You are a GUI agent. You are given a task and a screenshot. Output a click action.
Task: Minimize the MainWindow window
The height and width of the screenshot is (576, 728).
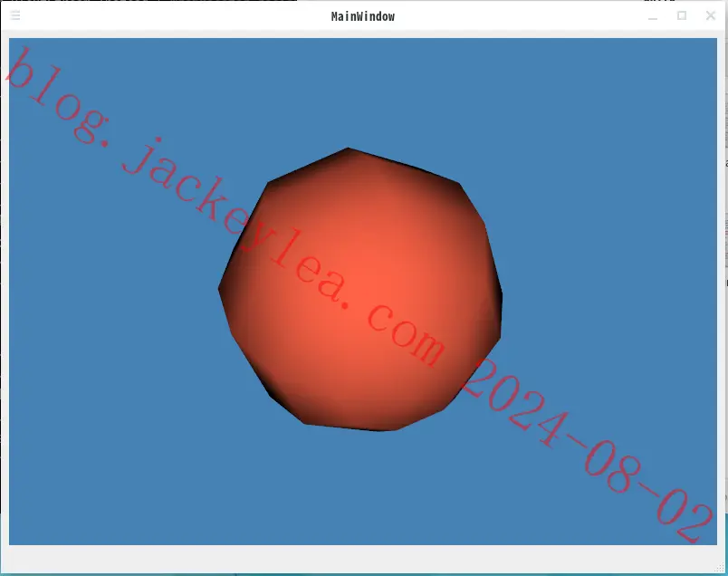tap(653, 16)
